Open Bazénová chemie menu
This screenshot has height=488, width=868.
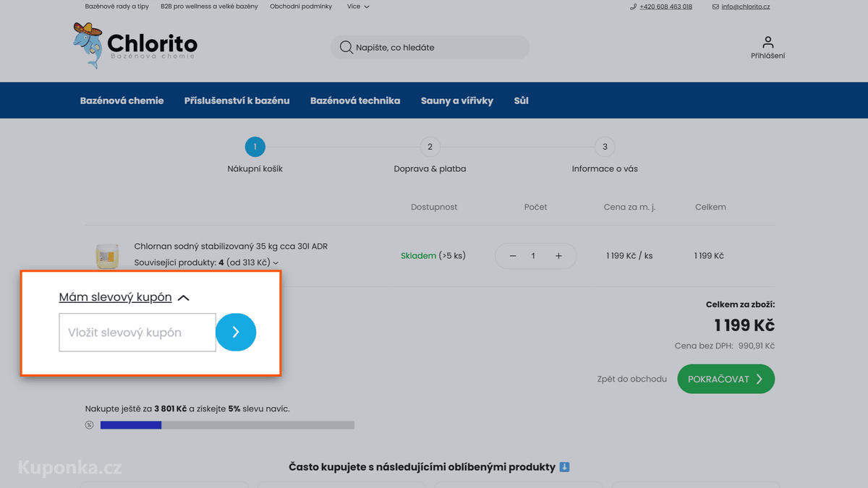122,100
